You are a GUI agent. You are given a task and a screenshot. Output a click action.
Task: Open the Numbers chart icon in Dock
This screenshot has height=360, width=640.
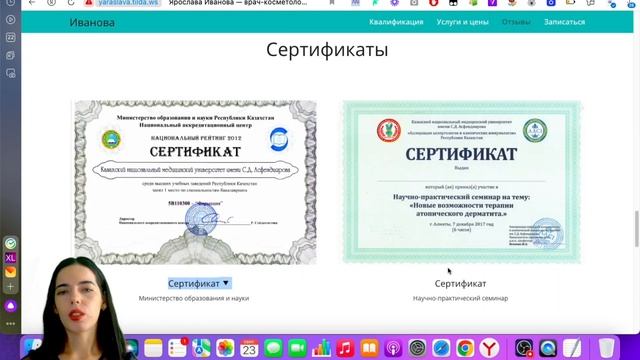tap(321, 349)
